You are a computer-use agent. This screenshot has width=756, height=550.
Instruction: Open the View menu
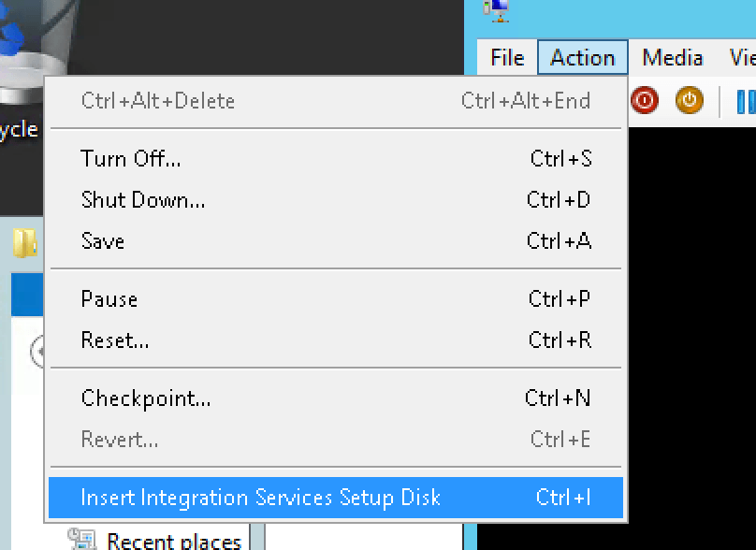[x=744, y=57]
